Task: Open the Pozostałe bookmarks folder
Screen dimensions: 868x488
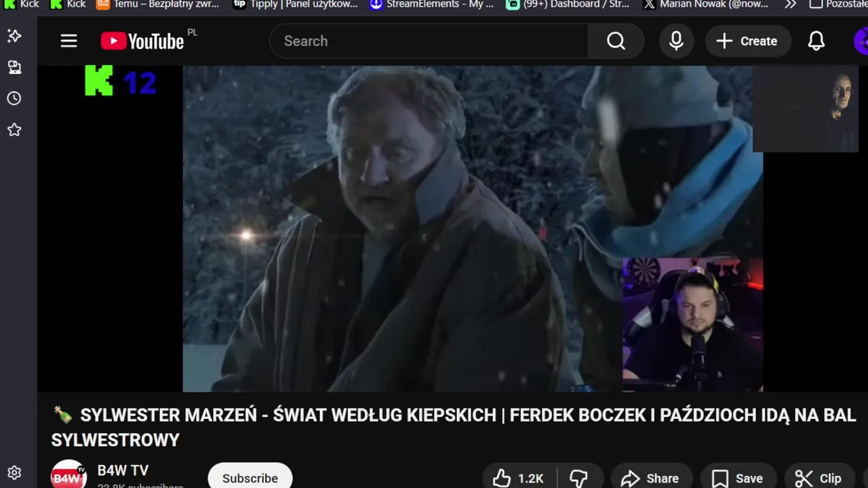Action: (838, 4)
